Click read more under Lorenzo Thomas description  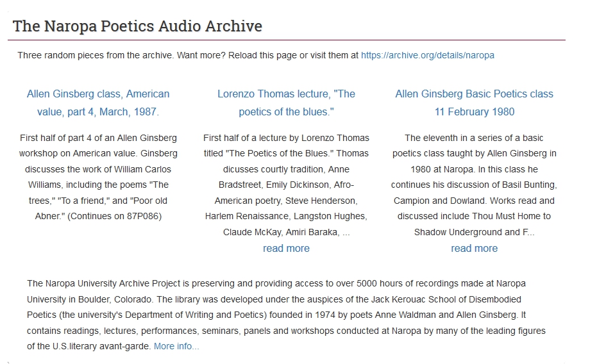coord(286,249)
